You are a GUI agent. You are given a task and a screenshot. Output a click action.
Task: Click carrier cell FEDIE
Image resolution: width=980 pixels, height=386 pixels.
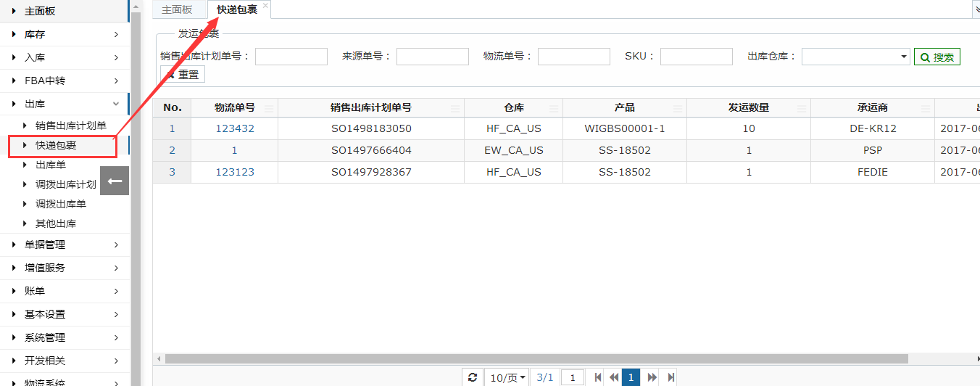(873, 172)
